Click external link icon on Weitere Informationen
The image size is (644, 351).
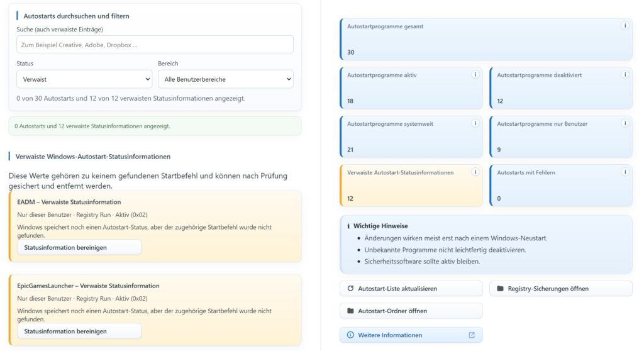tap(472, 335)
